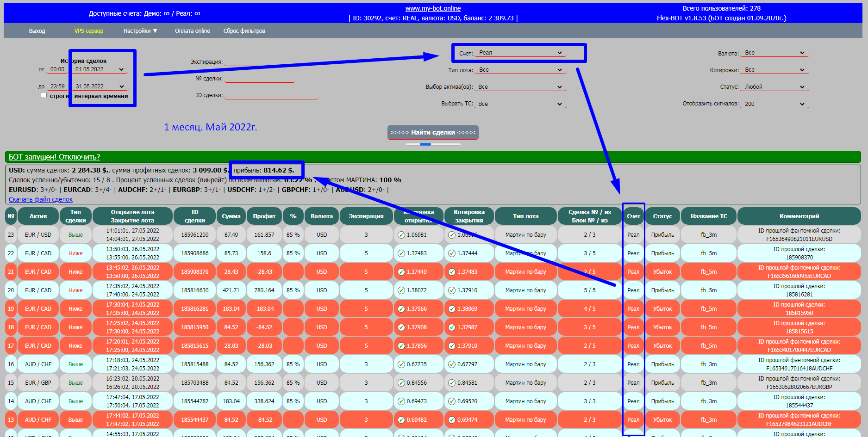Viewport: 868px width, 437px height.
Task: Focus the ID сделки input field
Action: click(272, 95)
